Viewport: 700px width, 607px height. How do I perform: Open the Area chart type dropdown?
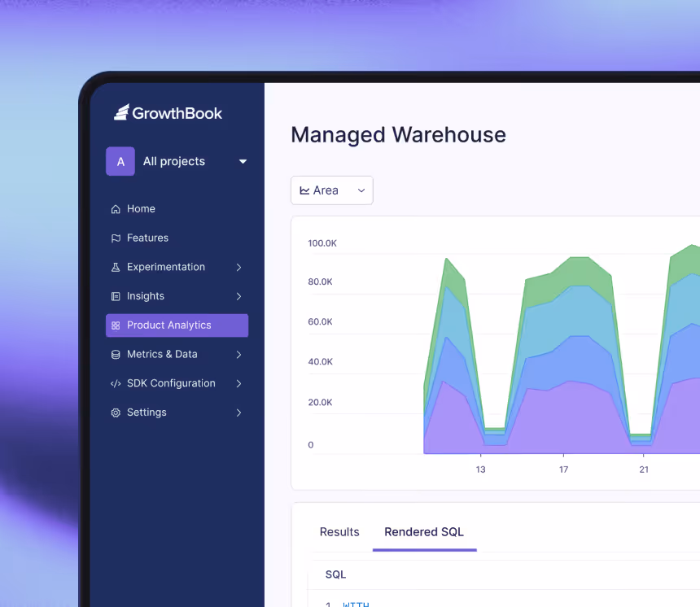332,190
